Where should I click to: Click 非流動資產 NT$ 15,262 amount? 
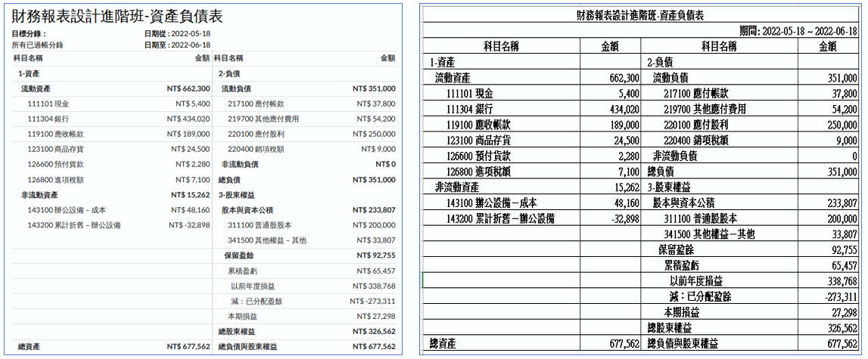point(191,195)
